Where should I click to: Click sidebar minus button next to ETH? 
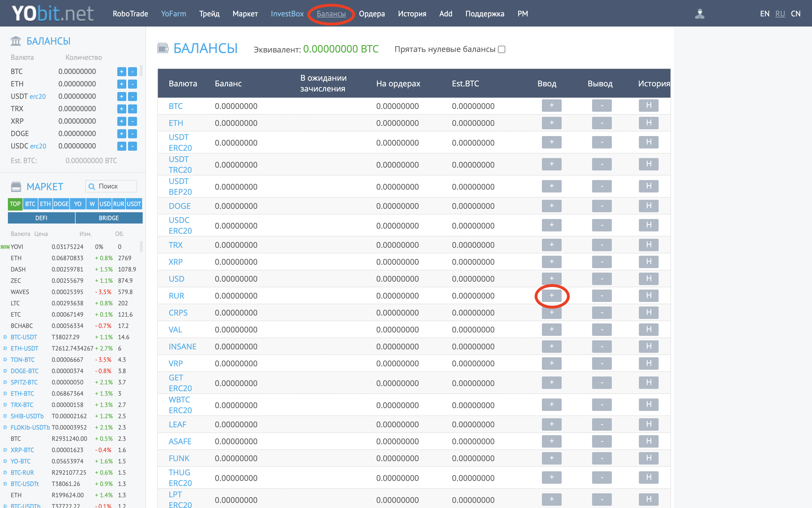pos(133,84)
